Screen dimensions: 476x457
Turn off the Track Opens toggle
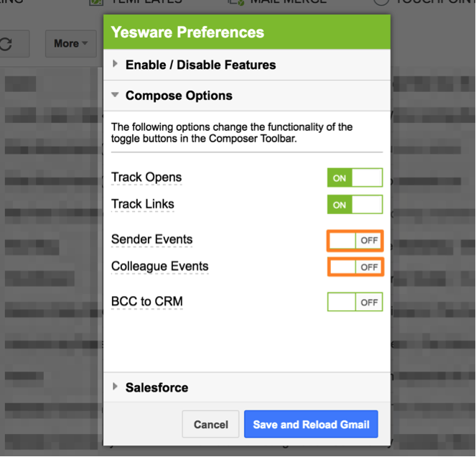tap(355, 177)
